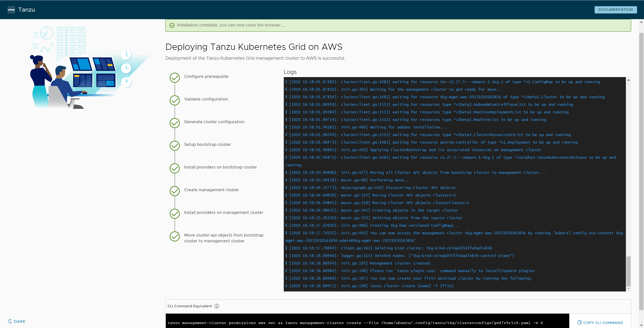Click the CLI command text field
644x328 pixels.
(367, 323)
